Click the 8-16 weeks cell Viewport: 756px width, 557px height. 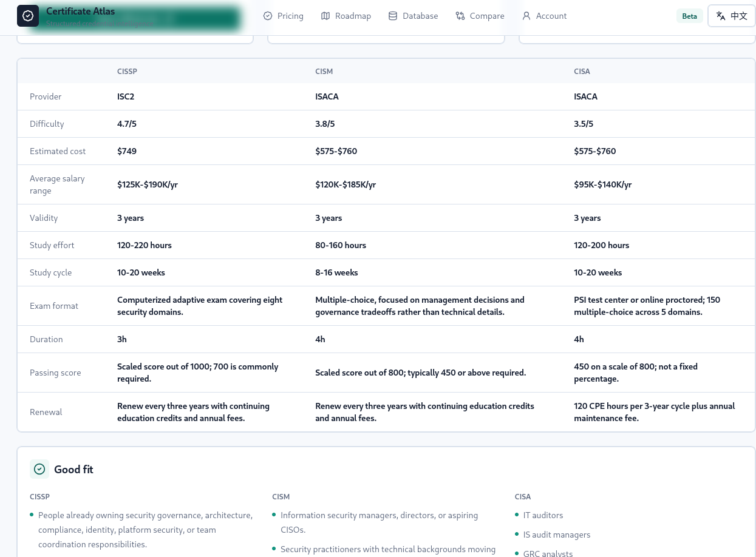(x=336, y=272)
